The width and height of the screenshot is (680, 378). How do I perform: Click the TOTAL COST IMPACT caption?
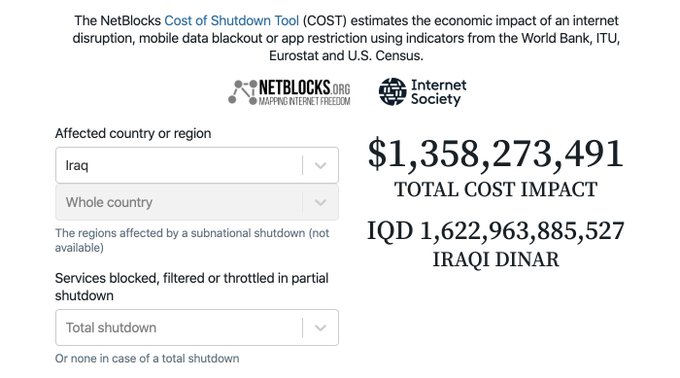click(496, 189)
